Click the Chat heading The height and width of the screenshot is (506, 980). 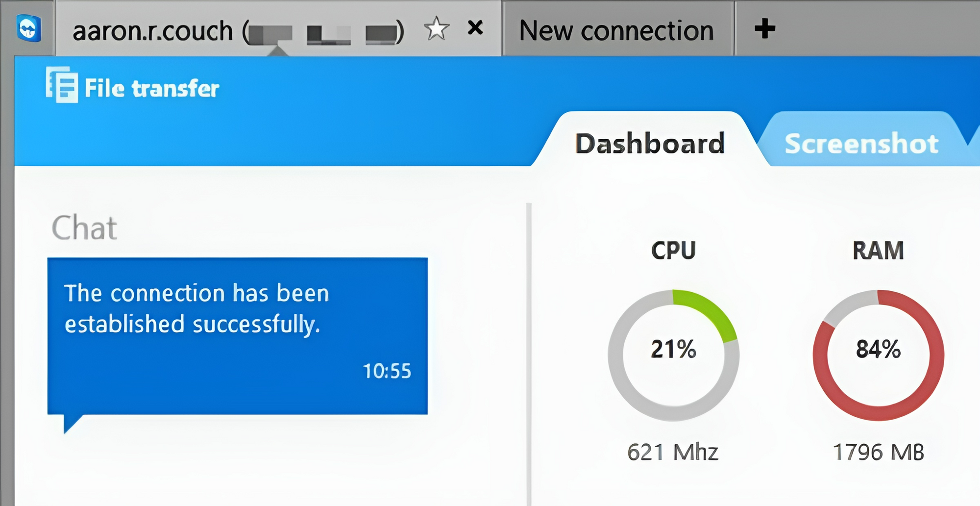(x=84, y=228)
